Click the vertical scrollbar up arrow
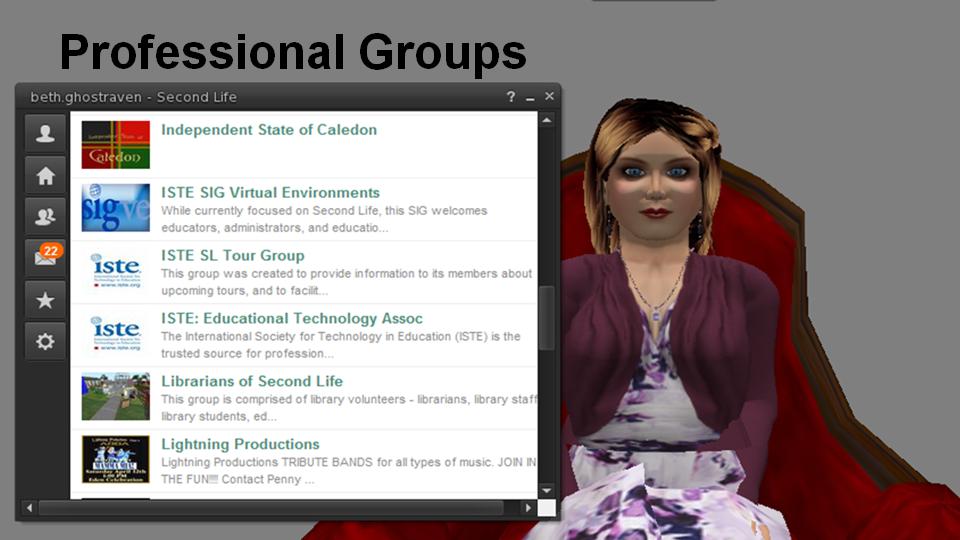Screen dimensions: 960x540 coord(547,120)
